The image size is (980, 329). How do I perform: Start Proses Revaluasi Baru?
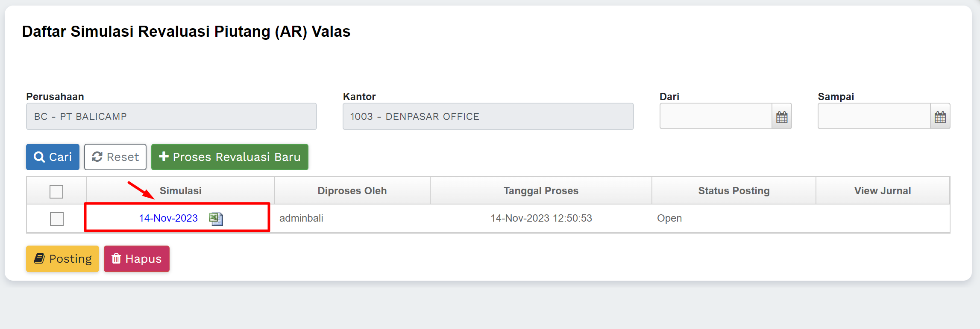(229, 157)
